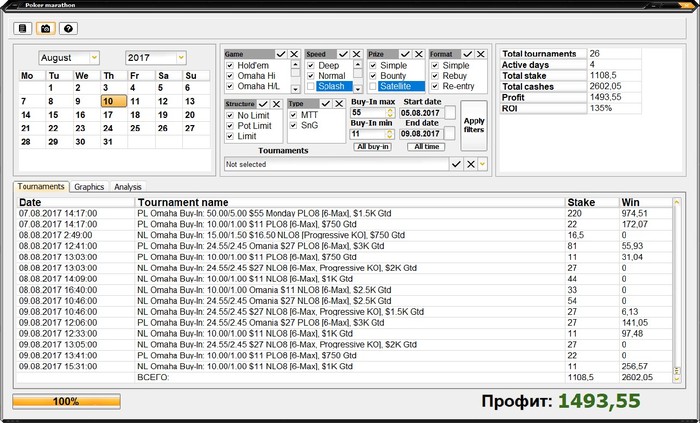This screenshot has width=700, height=423.
Task: Toggle the Deep speed checkbox
Action: click(311, 66)
